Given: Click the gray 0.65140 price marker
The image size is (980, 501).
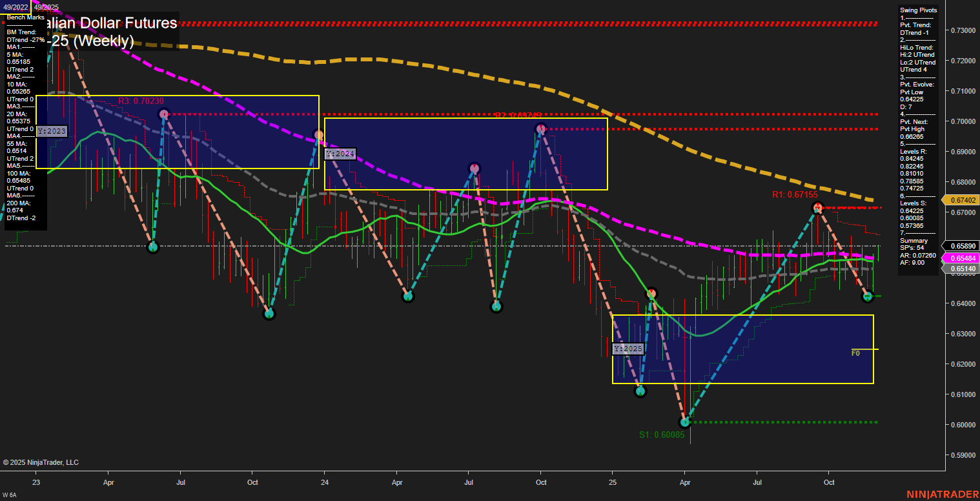Looking at the screenshot, I should (962, 268).
